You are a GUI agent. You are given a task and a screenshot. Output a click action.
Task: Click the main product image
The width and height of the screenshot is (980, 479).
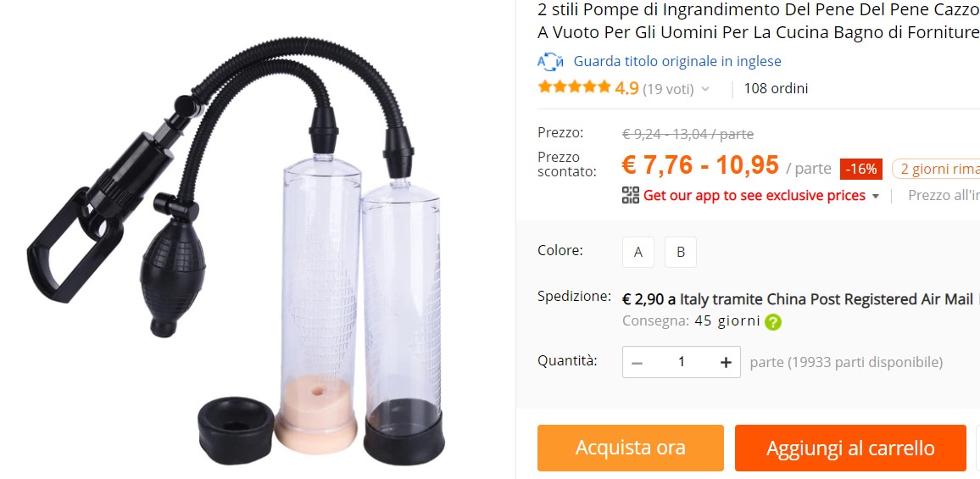(237, 250)
